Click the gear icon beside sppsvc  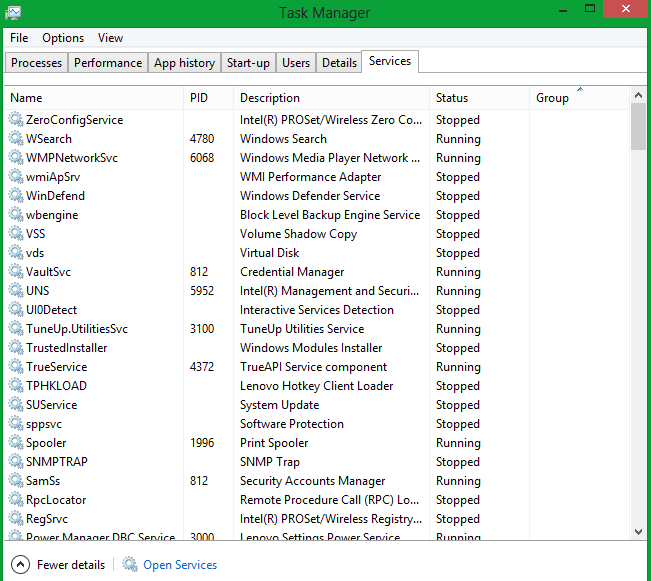(x=16, y=423)
